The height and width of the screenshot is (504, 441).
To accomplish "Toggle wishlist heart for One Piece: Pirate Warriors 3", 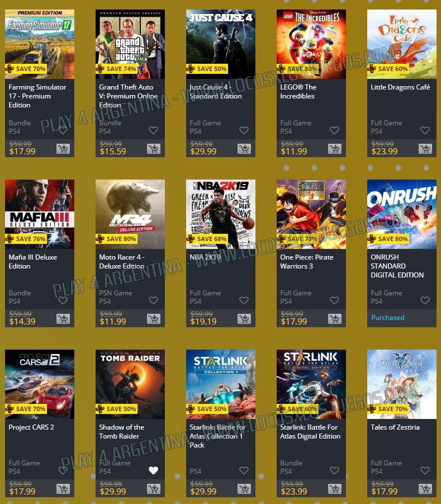I will [335, 300].
